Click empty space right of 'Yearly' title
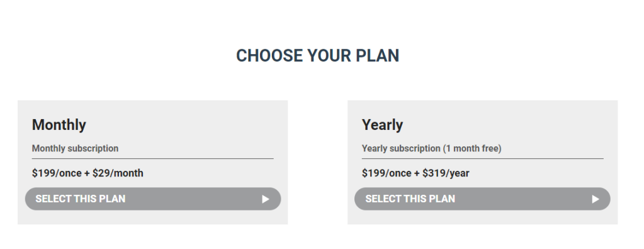 point(505,125)
